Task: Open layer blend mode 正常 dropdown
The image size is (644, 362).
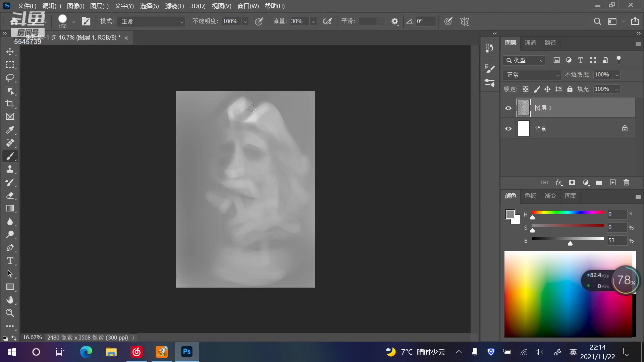Action: pos(532,75)
